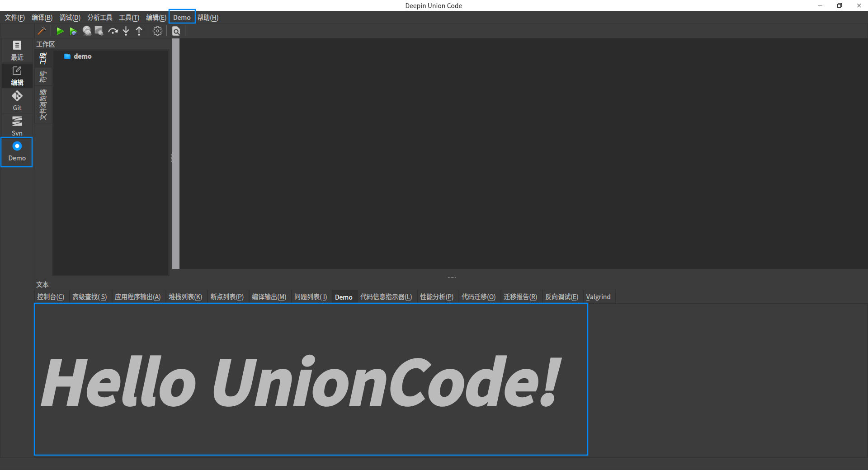Select the demo project folder in the tree
The height and width of the screenshot is (470, 868).
click(82, 56)
